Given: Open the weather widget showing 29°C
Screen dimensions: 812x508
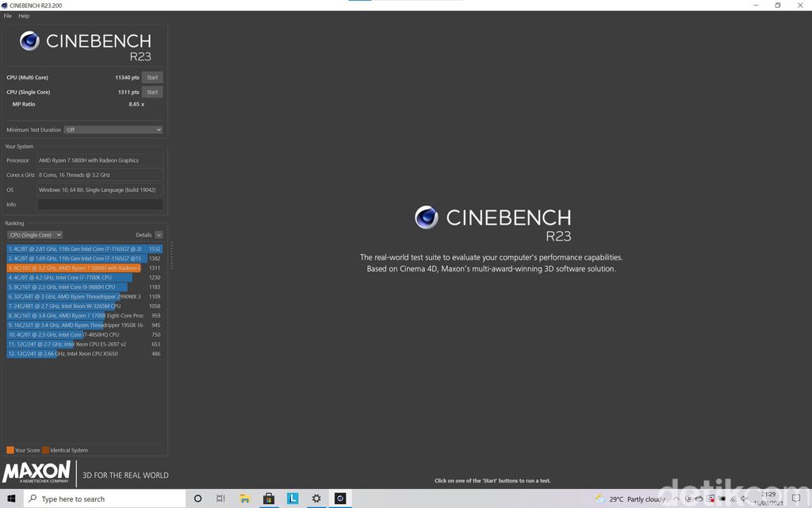Looking at the screenshot, I should (x=630, y=499).
